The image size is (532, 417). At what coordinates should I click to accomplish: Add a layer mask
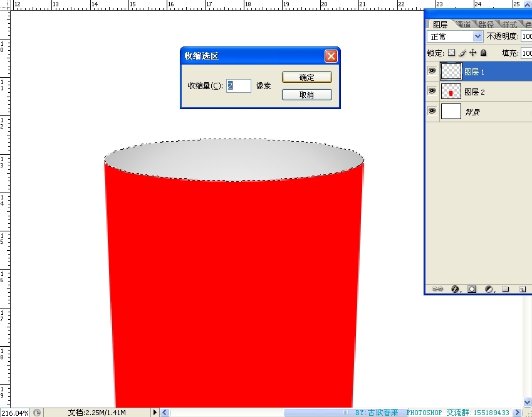point(472,289)
